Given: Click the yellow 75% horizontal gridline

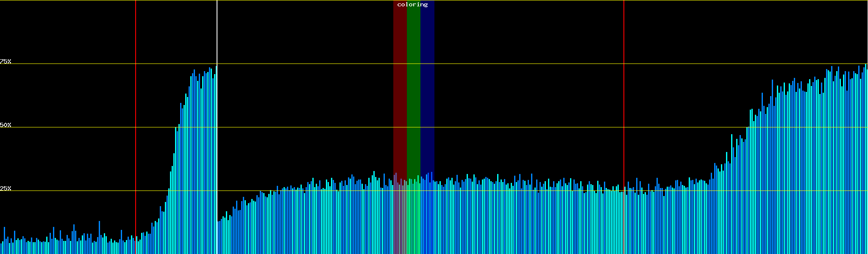Looking at the screenshot, I should coord(509,64).
